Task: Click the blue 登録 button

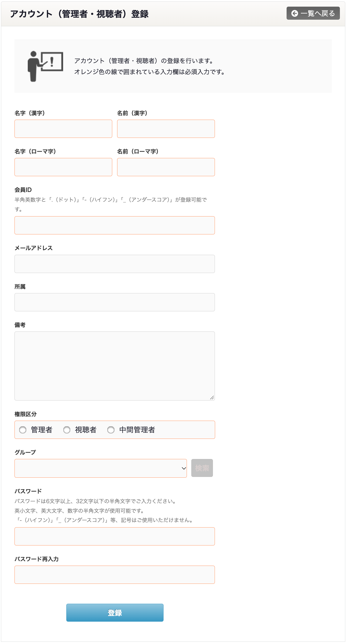Action: [115, 613]
